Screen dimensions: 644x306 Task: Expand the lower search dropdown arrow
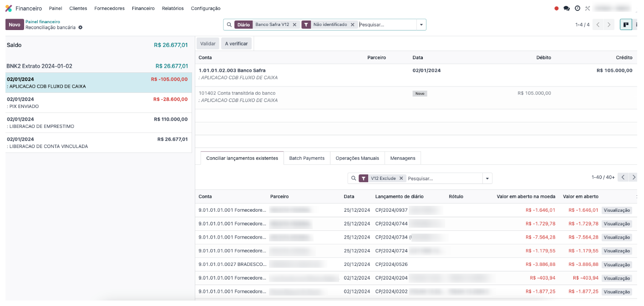coord(487,178)
